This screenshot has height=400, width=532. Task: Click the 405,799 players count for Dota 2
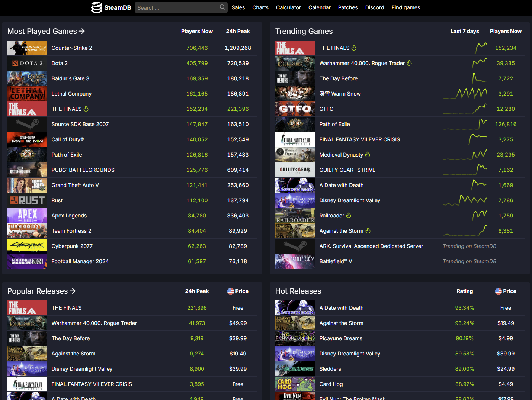(197, 63)
